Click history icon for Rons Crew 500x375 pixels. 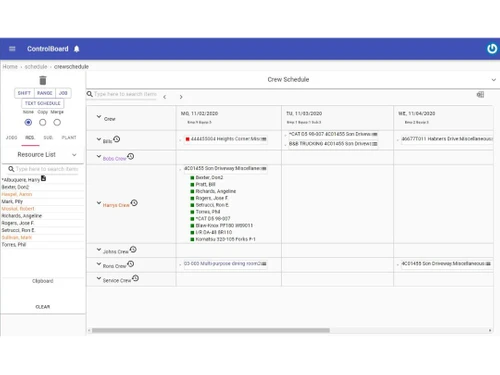point(131,264)
